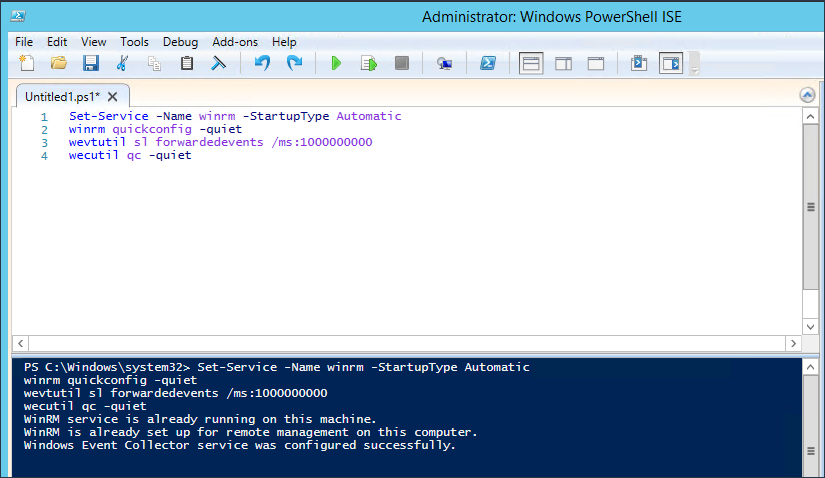Image resolution: width=825 pixels, height=478 pixels.
Task: Run selection icon in toolbar
Action: (x=369, y=63)
